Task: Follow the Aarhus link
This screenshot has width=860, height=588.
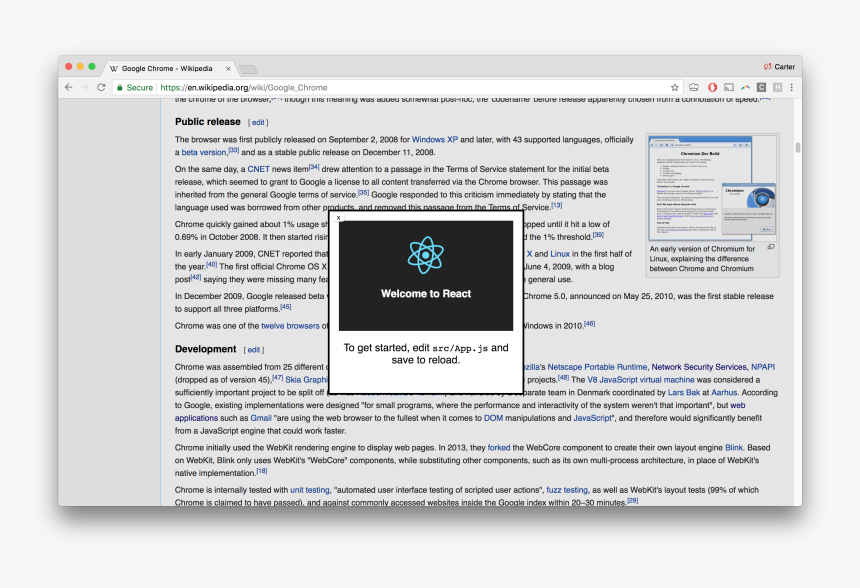Action: 724,393
